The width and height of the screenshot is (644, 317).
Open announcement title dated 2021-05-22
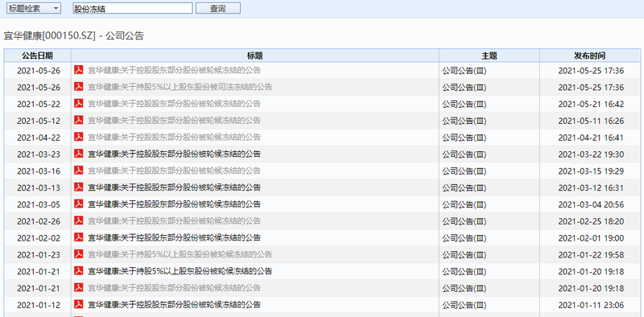[x=174, y=104]
